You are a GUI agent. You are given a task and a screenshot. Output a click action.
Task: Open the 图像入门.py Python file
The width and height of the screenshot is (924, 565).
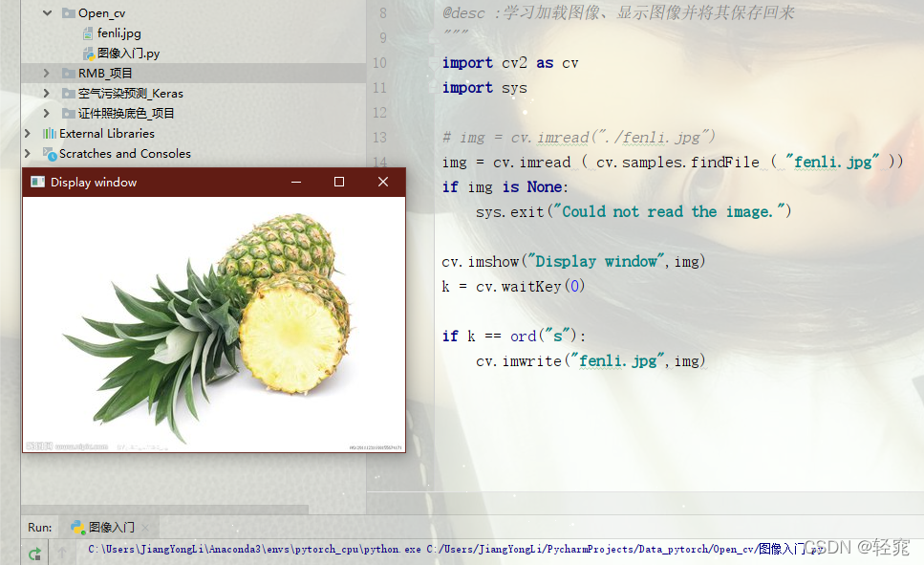tap(128, 54)
